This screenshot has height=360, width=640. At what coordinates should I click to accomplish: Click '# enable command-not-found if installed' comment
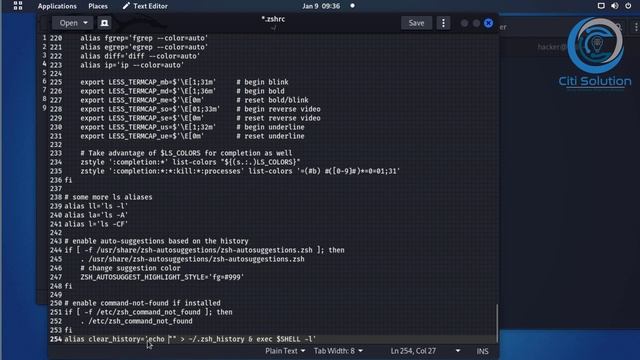tap(142, 303)
